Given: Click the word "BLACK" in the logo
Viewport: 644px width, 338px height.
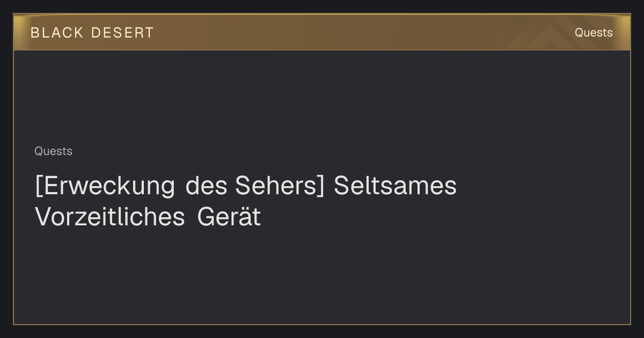Looking at the screenshot, I should click(x=57, y=33).
